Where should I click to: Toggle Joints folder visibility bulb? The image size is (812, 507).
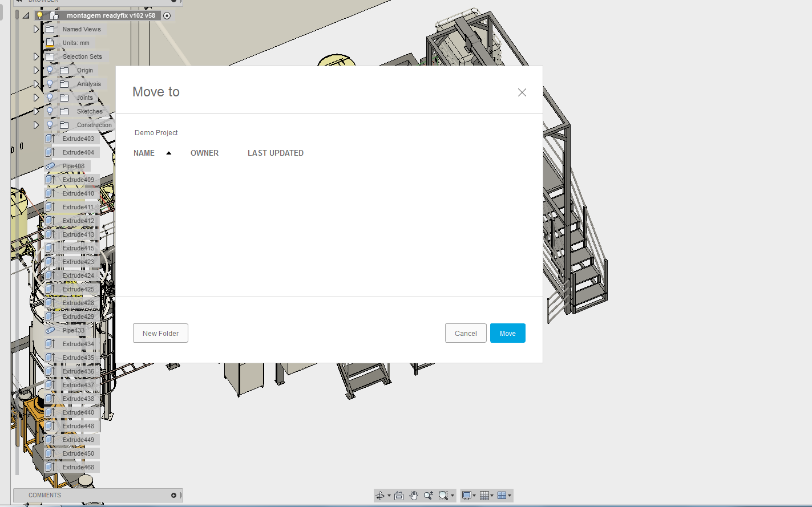50,98
